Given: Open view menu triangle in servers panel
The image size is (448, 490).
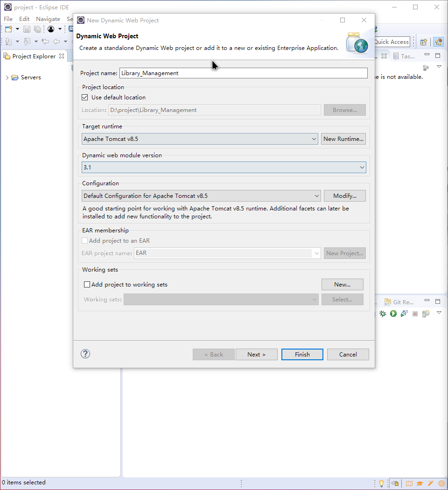Looking at the screenshot, I should pyautogui.click(x=439, y=313).
